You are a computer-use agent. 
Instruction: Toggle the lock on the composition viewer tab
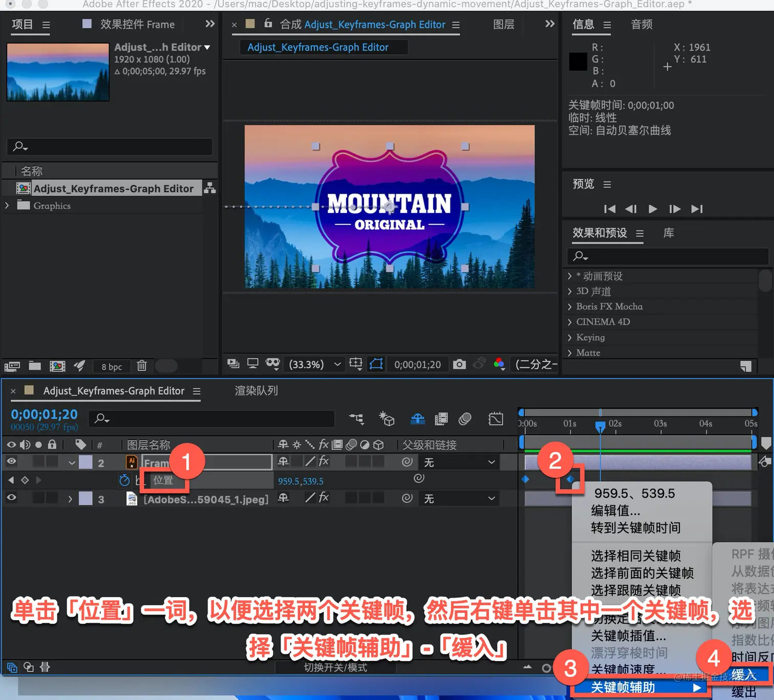pos(268,24)
